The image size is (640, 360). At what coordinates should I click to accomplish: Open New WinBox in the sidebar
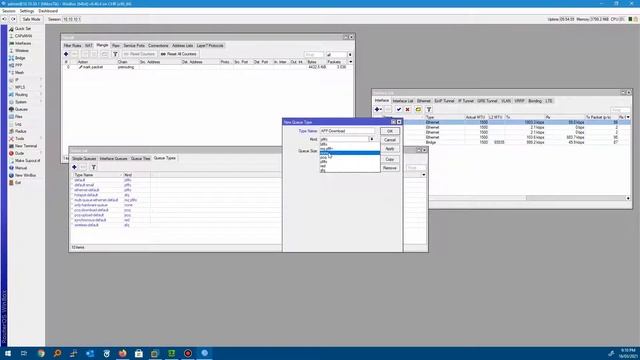click(x=25, y=175)
